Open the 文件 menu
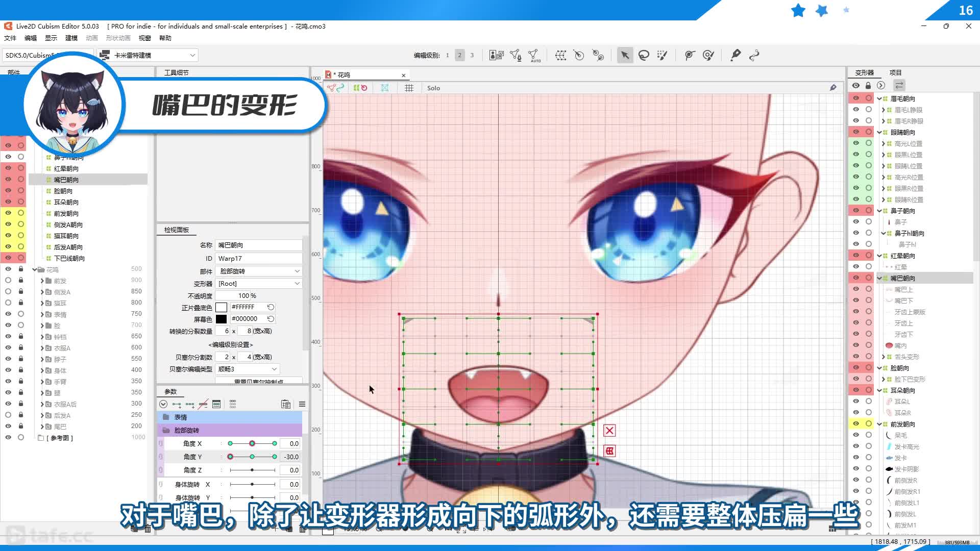Screen dimensions: 980x551 pos(10,38)
